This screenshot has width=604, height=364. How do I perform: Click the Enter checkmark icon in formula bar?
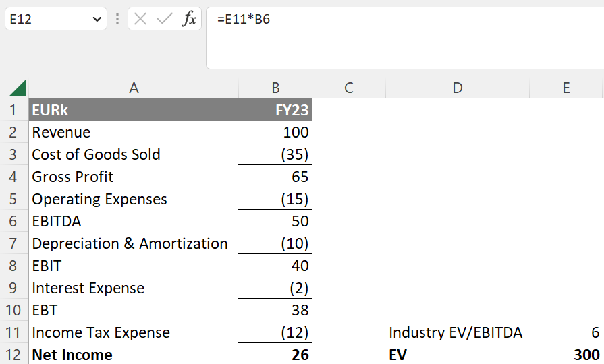pyautogui.click(x=164, y=20)
